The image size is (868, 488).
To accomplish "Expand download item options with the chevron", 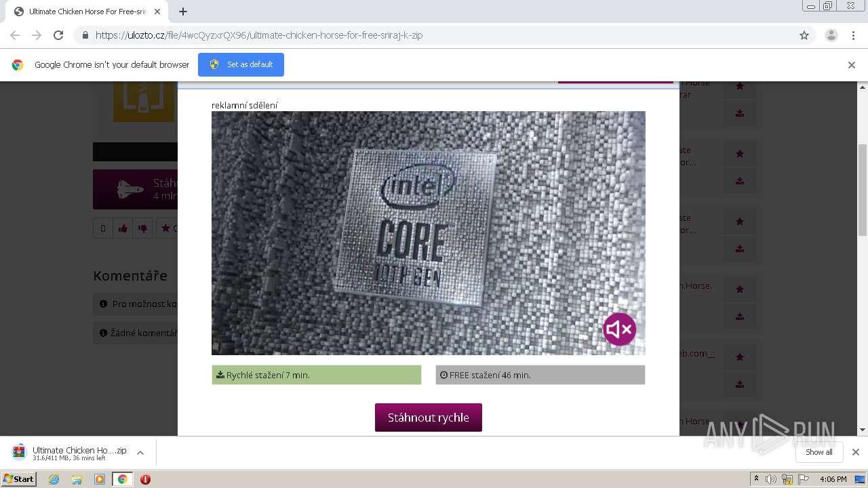I will (x=140, y=453).
